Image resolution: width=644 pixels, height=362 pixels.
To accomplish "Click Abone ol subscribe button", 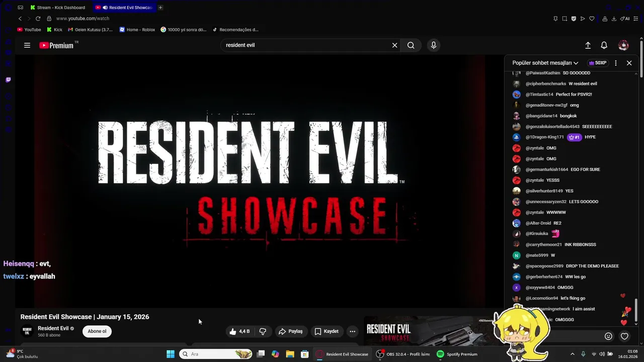I will [x=97, y=331].
